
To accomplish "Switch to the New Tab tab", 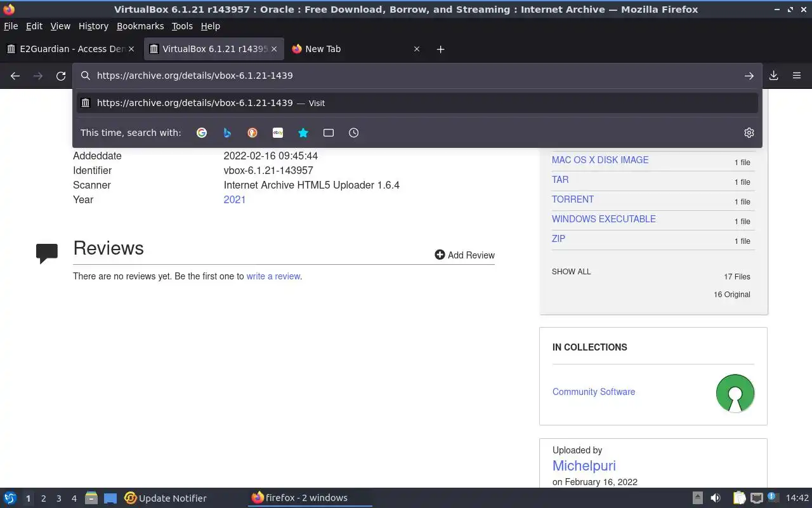I will click(356, 49).
